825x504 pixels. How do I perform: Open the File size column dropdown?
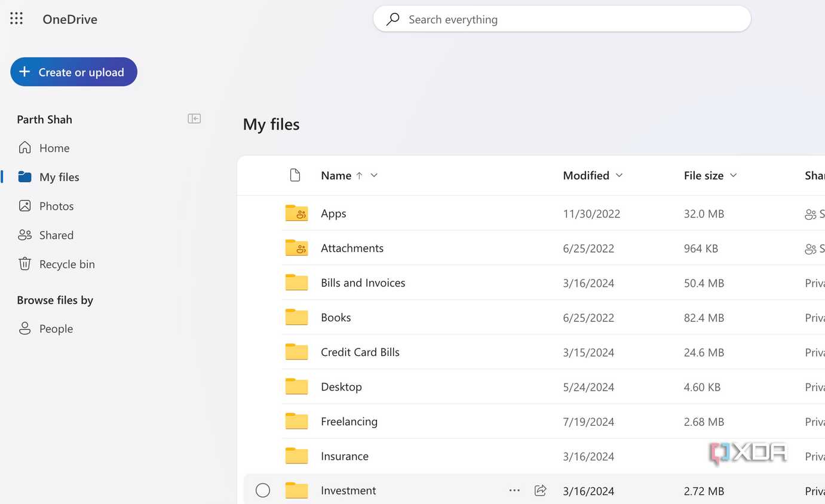tap(734, 175)
